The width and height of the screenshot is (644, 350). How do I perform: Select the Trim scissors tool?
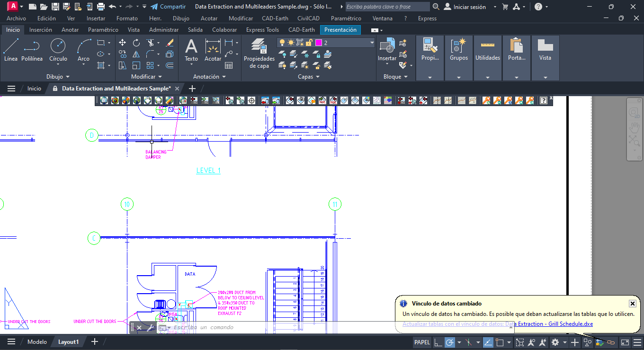[150, 43]
